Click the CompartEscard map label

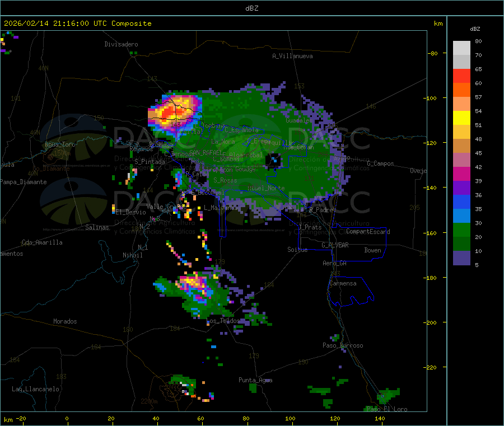[368, 231]
